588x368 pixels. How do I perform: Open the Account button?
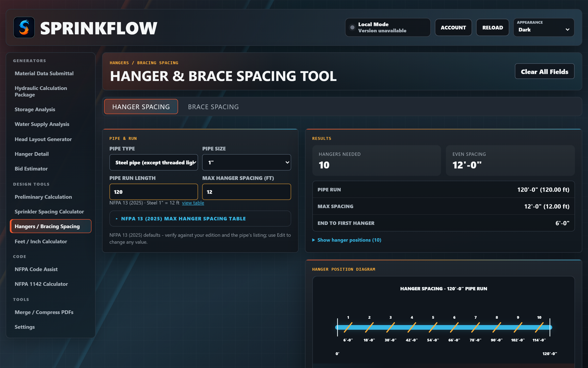pyautogui.click(x=453, y=28)
